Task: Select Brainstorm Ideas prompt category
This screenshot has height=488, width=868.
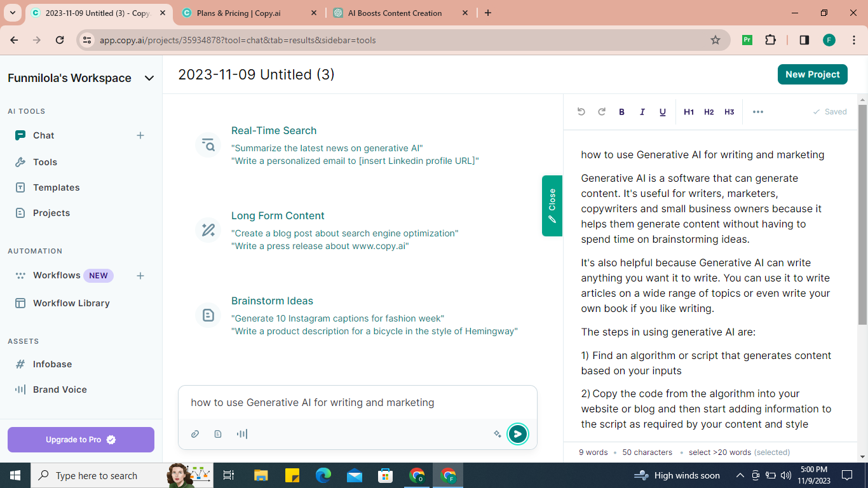Action: (x=272, y=301)
